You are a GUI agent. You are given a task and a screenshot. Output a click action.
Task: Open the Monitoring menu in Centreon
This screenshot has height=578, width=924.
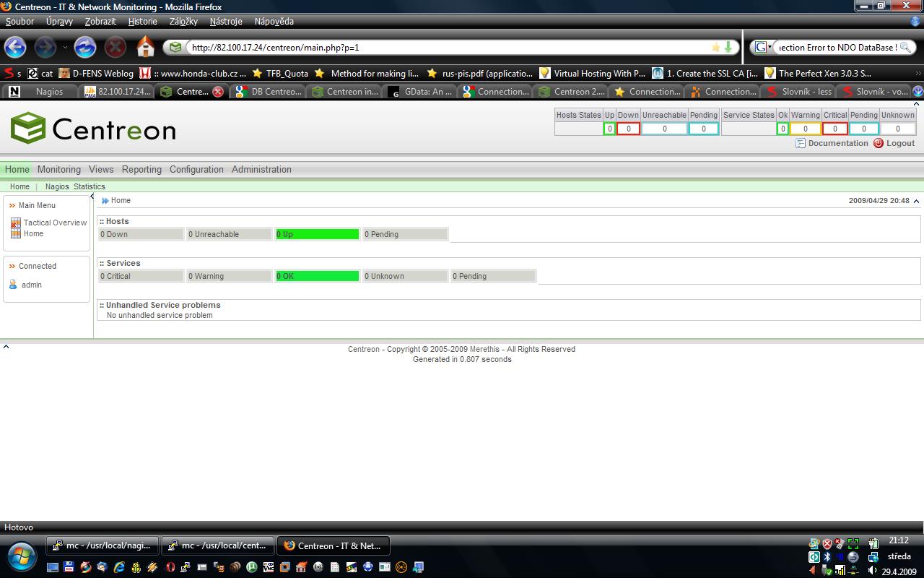point(59,169)
